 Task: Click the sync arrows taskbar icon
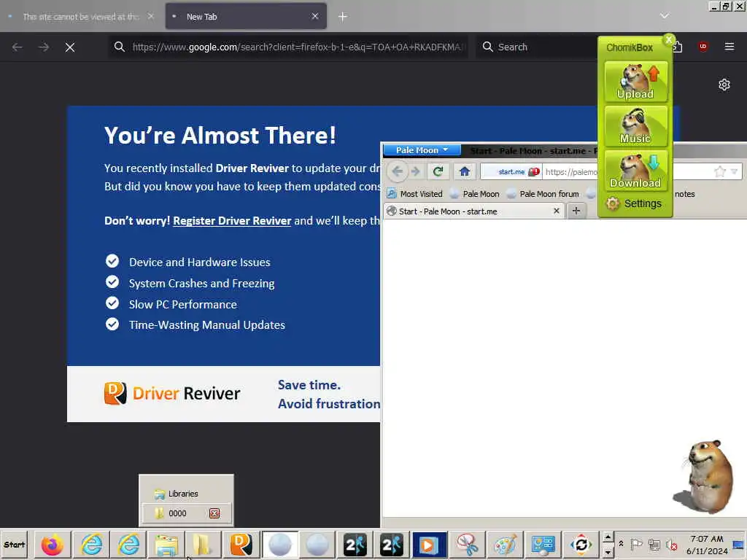tap(581, 545)
